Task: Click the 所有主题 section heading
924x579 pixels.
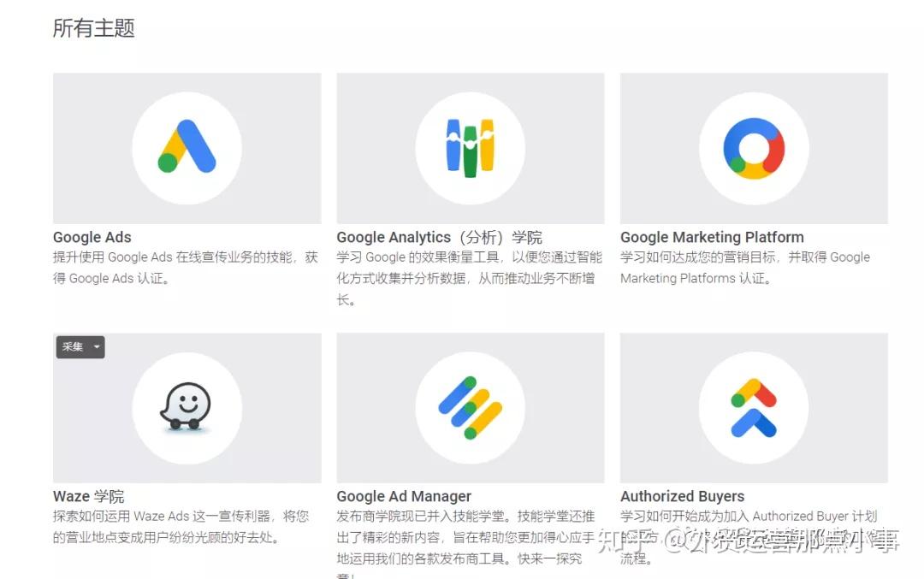Action: 94,27
